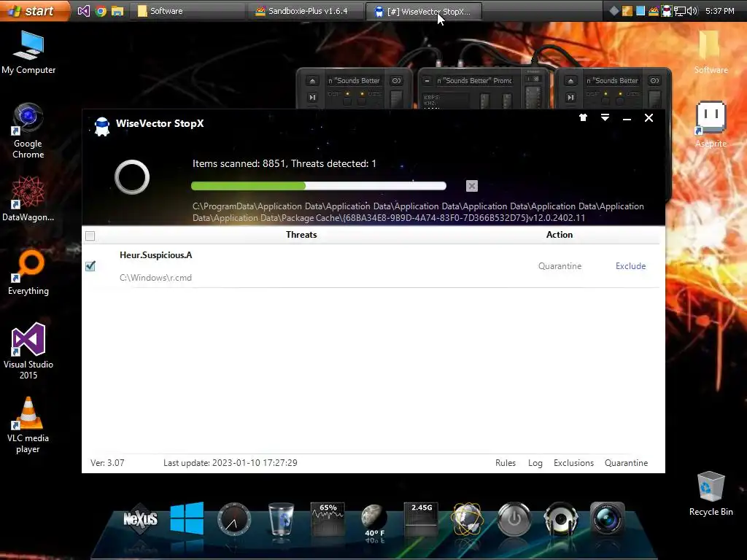Click the WiseVector StopX taskbar button
Image resolution: width=747 pixels, height=560 pixels.
[424, 11]
